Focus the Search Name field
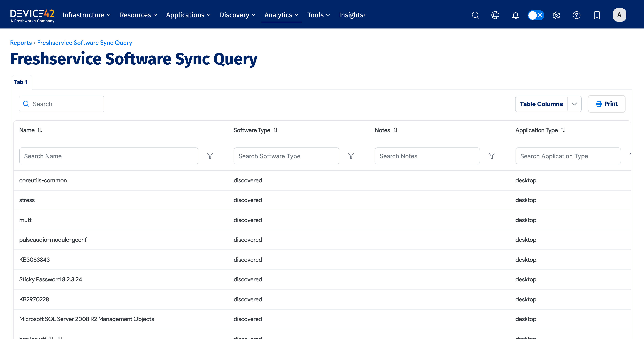Screen dimensions: 644x339 (x=109, y=156)
